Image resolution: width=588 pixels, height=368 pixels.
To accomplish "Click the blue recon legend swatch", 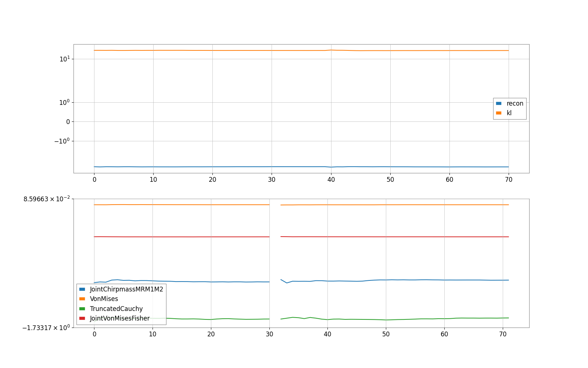I will click(499, 103).
